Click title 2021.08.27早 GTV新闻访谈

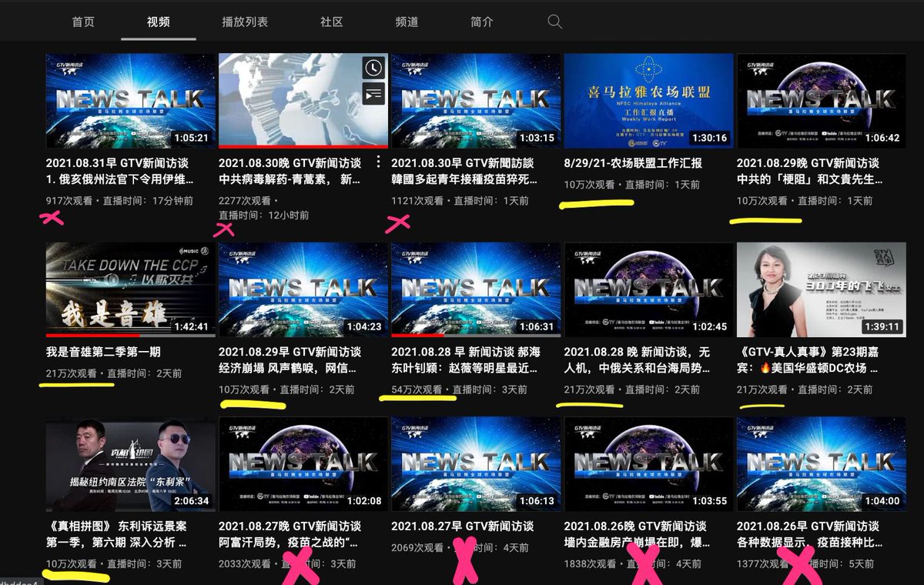coord(462,526)
